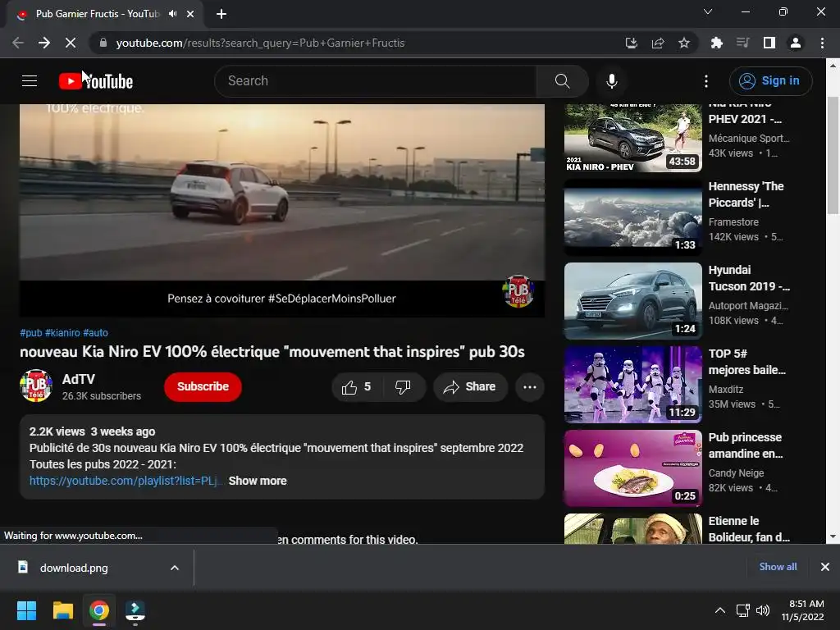Mute the tab audio speaker icon
This screenshot has width=840, height=630.
click(x=172, y=14)
